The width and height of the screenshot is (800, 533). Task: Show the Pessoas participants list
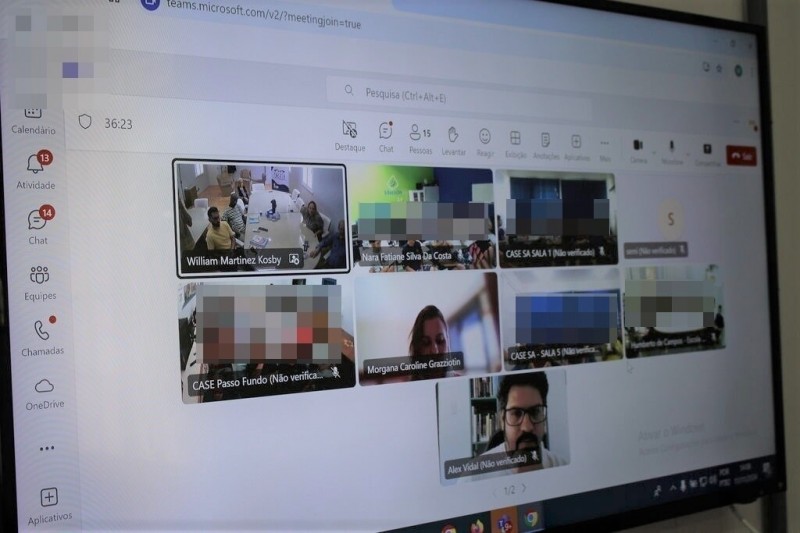[420, 139]
